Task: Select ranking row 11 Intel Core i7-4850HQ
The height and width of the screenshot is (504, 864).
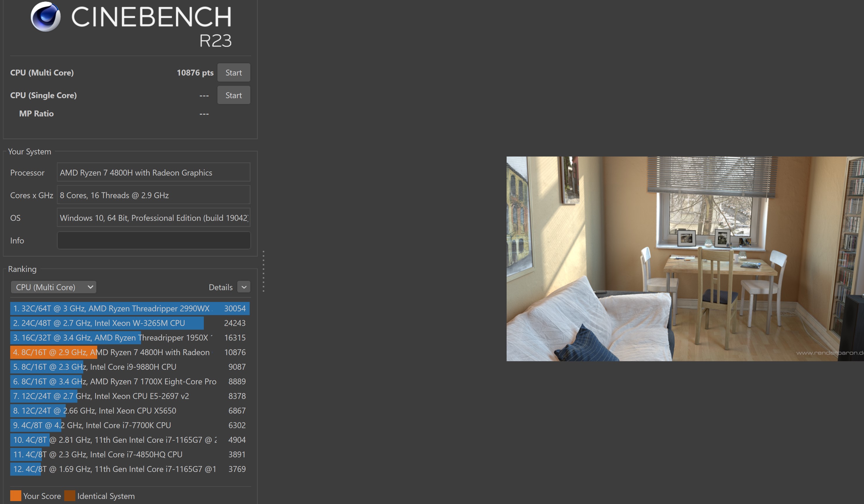Action: click(x=130, y=454)
